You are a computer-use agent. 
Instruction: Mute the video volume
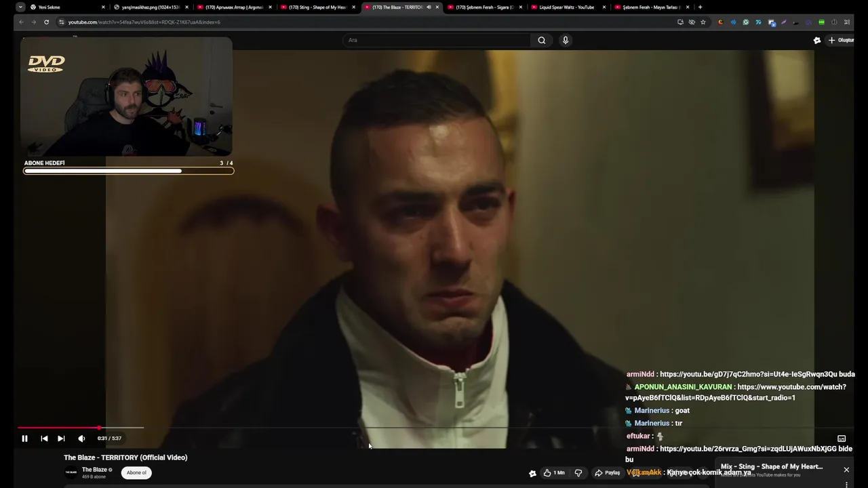(x=81, y=439)
